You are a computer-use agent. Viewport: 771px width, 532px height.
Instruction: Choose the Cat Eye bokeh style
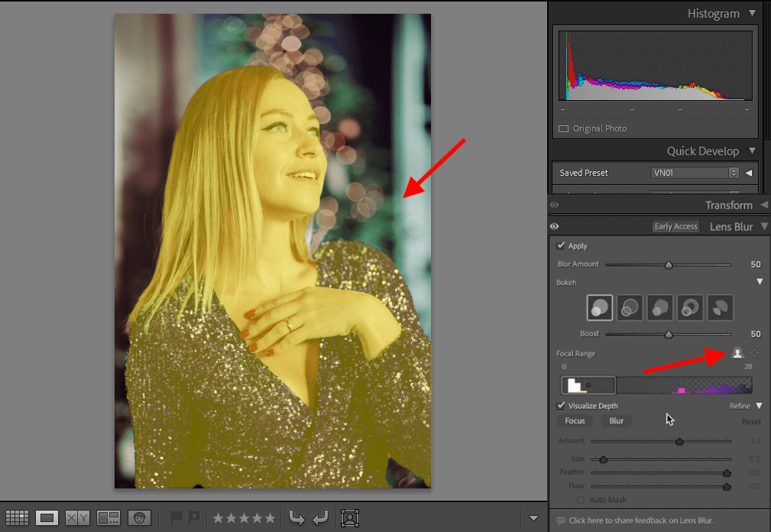tap(721, 308)
